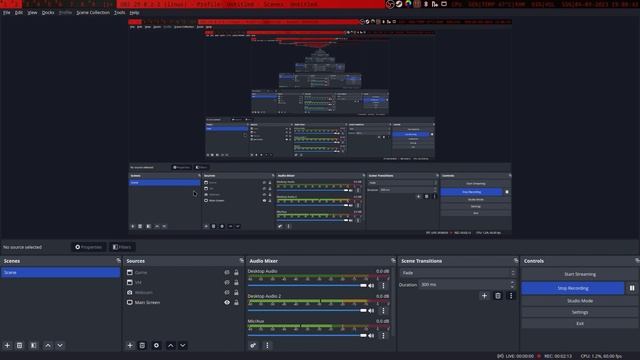Image resolution: width=640 pixels, height=360 pixels.
Task: Move source up in the Sources toolbar
Action: click(171, 345)
